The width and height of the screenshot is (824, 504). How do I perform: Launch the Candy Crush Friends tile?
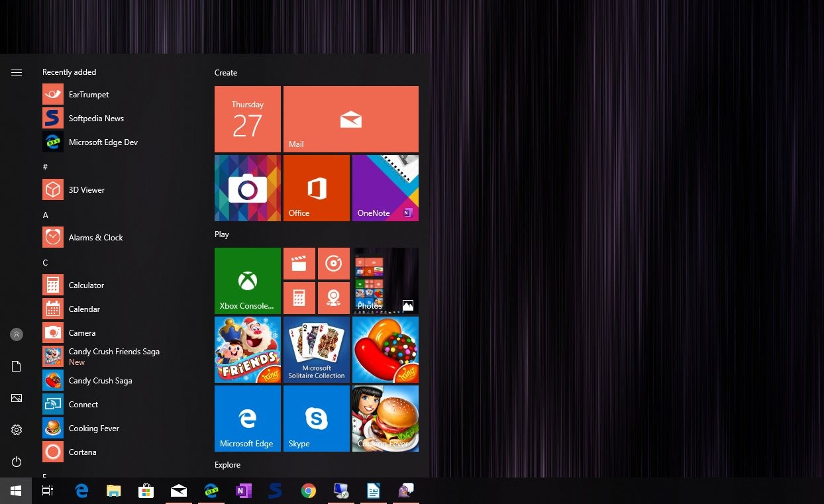tap(248, 350)
